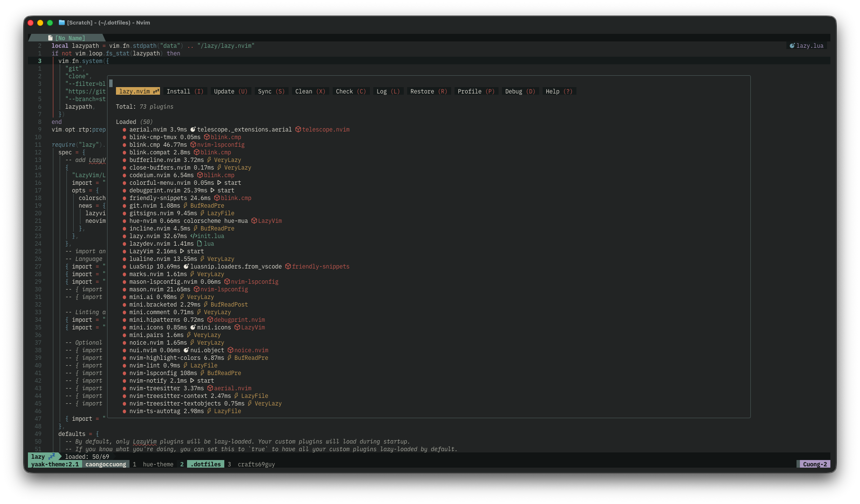Click the Loaded (50) section header
Image resolution: width=860 pixels, height=504 pixels.
[x=134, y=122]
